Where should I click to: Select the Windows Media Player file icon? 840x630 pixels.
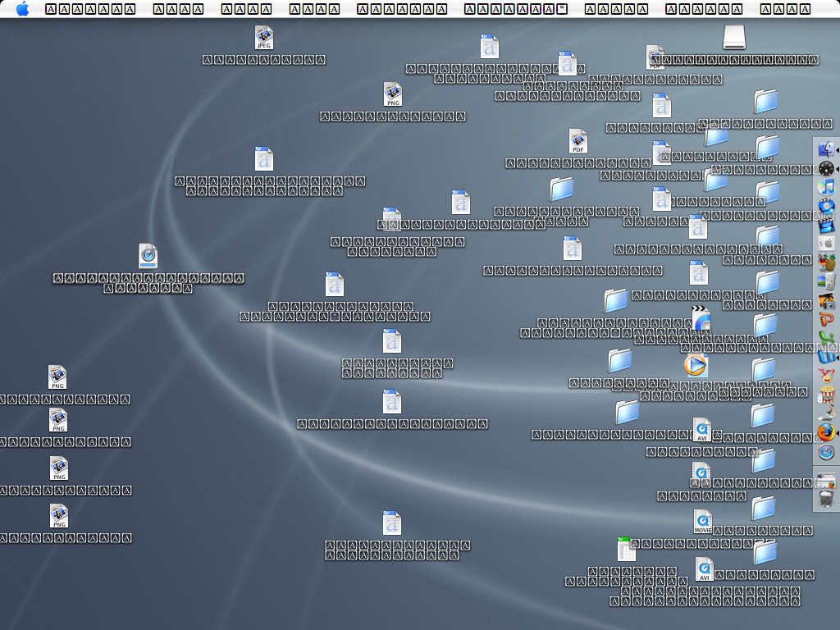[696, 365]
